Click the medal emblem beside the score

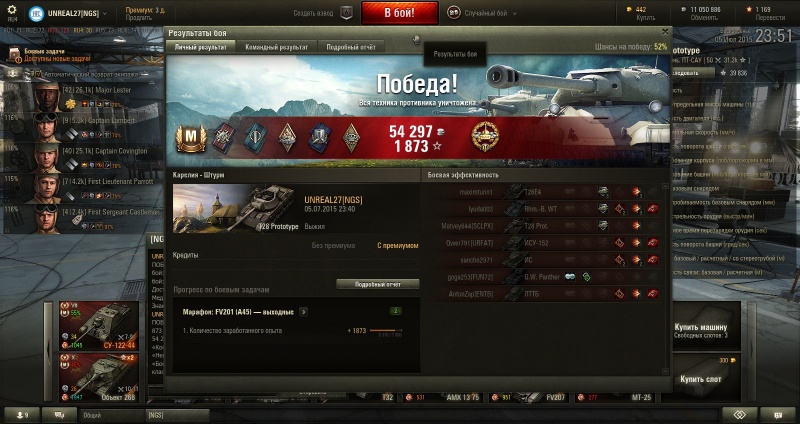click(485, 137)
